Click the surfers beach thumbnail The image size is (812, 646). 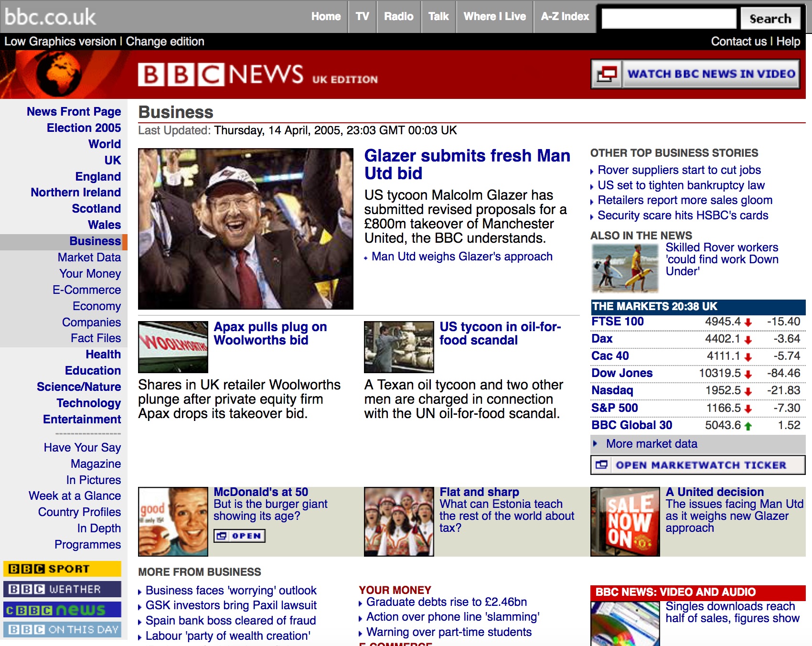point(625,268)
